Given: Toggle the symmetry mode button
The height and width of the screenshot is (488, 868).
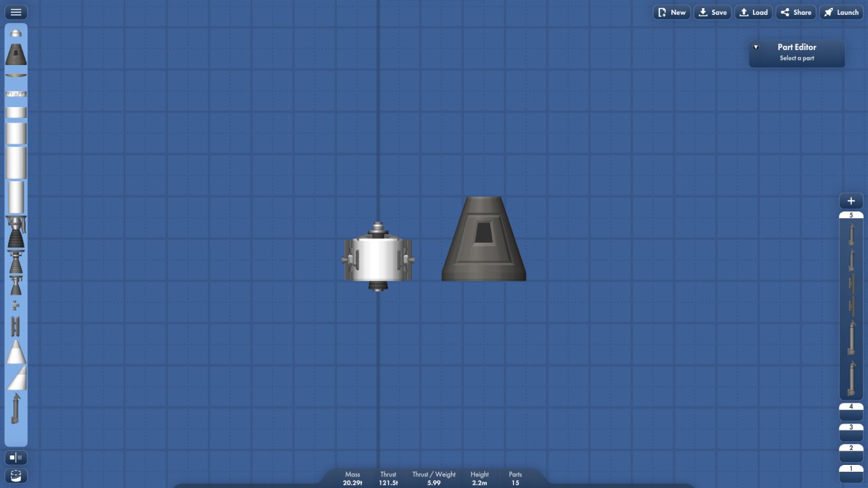Looking at the screenshot, I should click(16, 458).
